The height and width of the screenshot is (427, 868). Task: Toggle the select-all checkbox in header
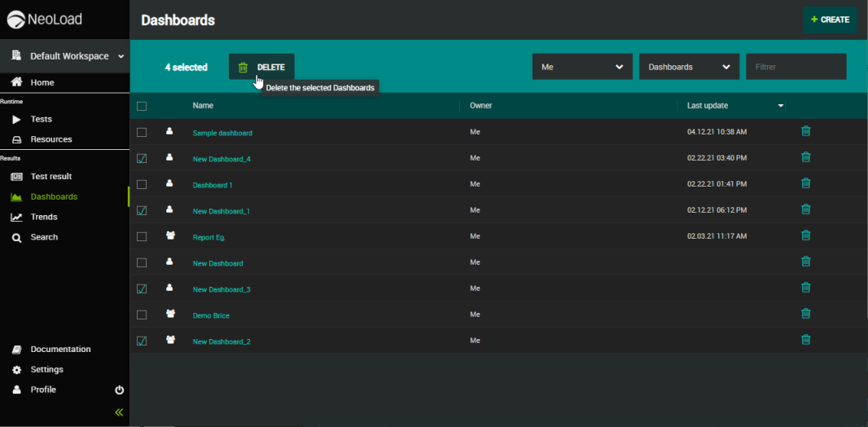click(x=142, y=106)
